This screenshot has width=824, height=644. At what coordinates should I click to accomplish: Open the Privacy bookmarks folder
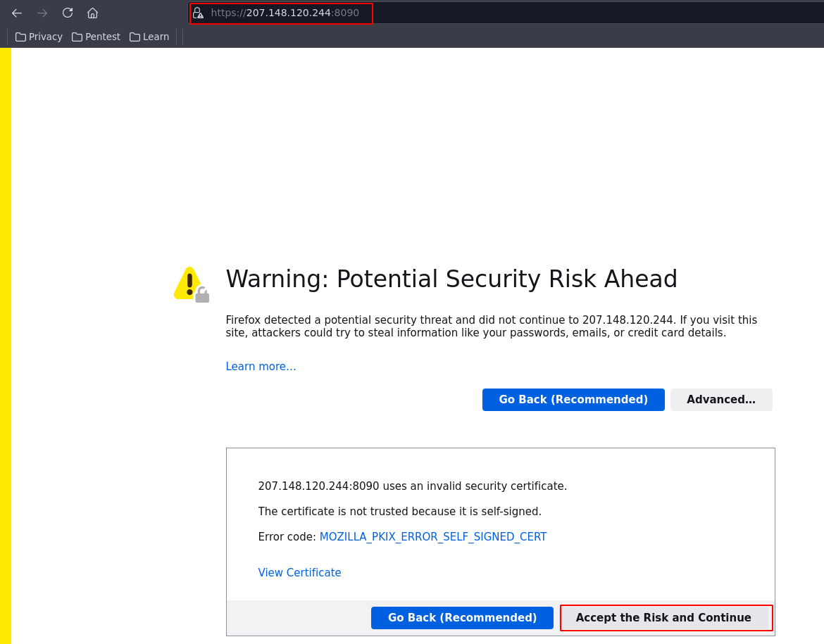[x=39, y=37]
